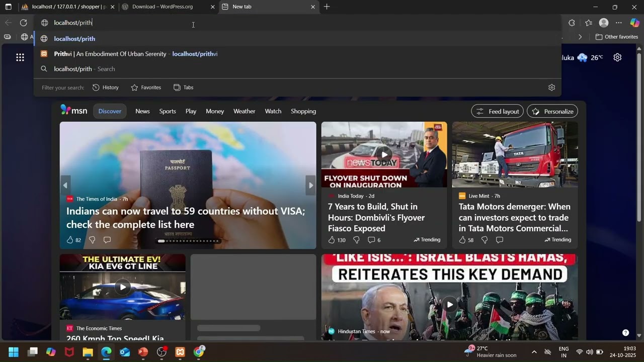Viewport: 644px width, 362px height.
Task: Select the New tab browser tab
Action: [x=269, y=7]
